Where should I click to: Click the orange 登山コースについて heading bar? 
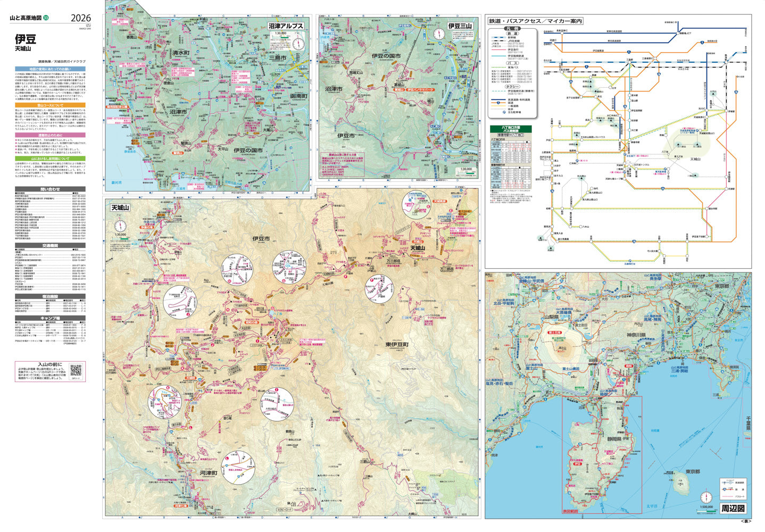(x=50, y=105)
